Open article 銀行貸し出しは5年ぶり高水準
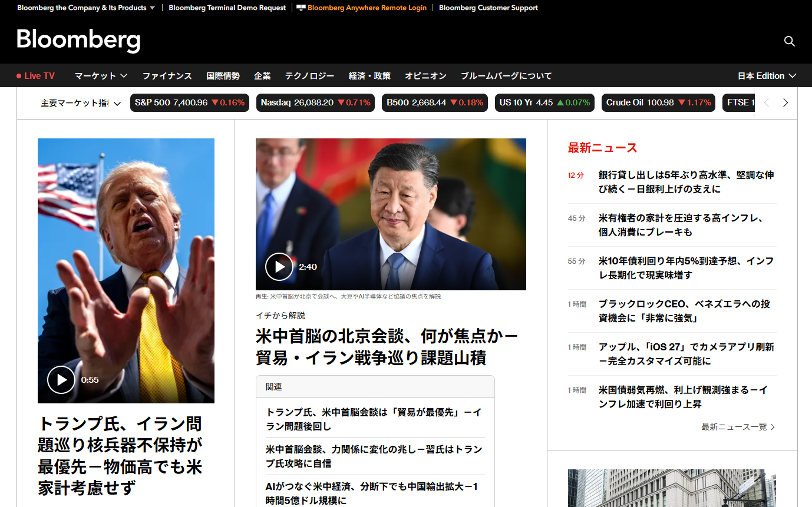 point(686,182)
